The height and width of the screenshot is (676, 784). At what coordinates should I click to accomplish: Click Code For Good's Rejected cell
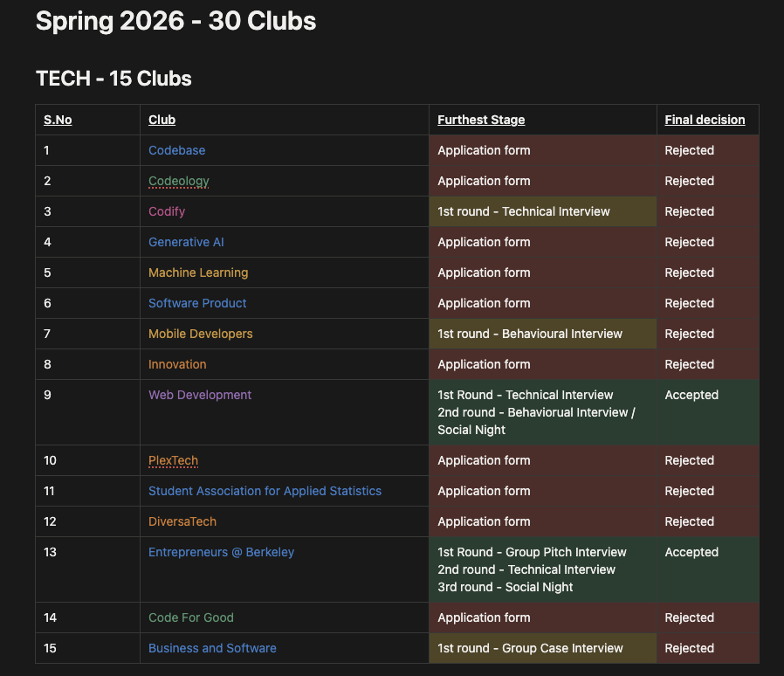tap(707, 617)
